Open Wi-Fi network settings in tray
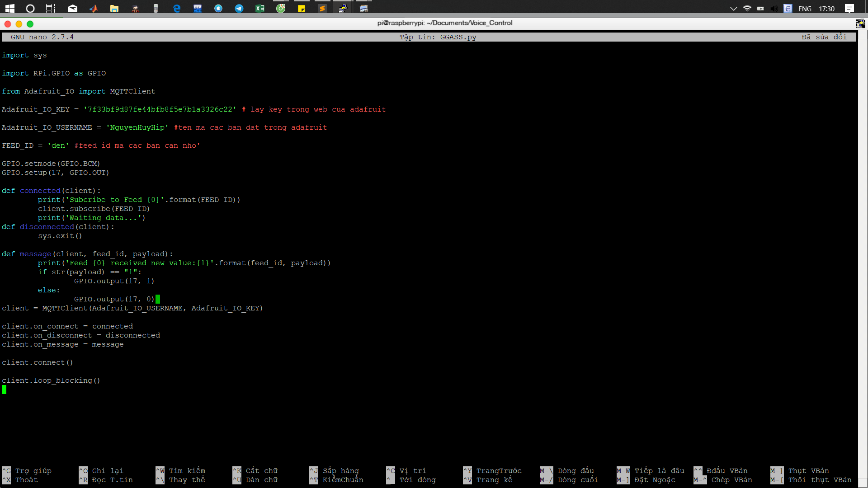 point(747,9)
